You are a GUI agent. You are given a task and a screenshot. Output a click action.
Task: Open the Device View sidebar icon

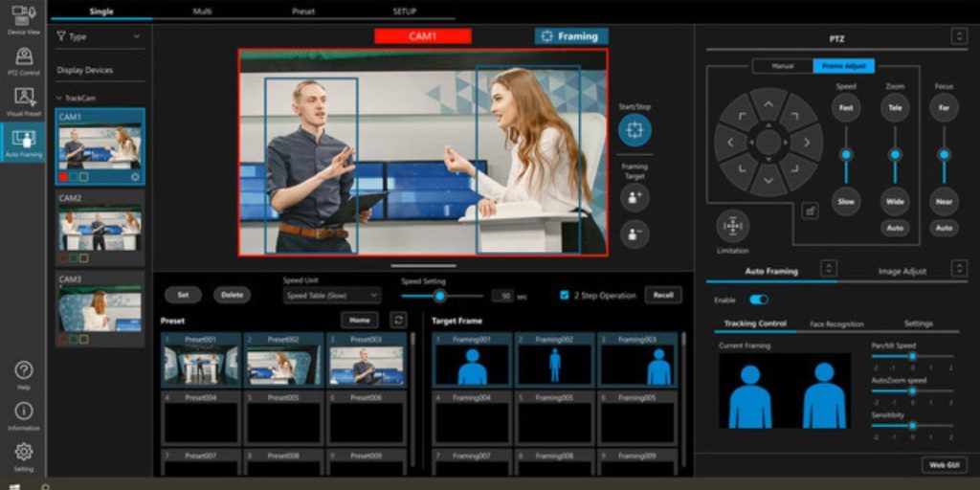tap(23, 17)
